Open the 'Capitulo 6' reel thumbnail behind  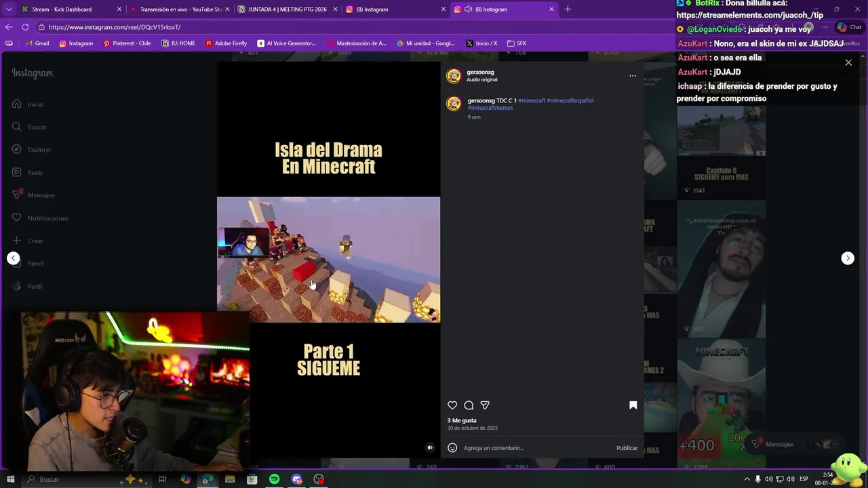click(x=721, y=152)
